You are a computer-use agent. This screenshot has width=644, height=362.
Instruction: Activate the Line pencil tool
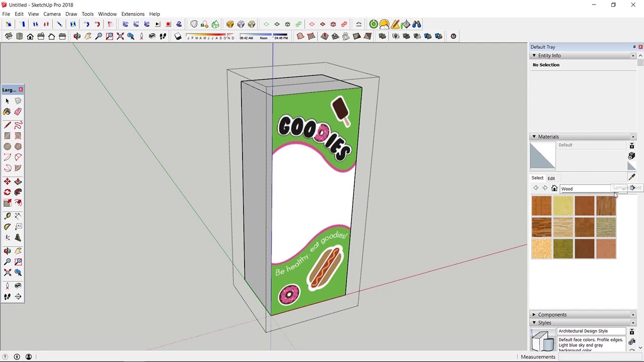point(7,125)
